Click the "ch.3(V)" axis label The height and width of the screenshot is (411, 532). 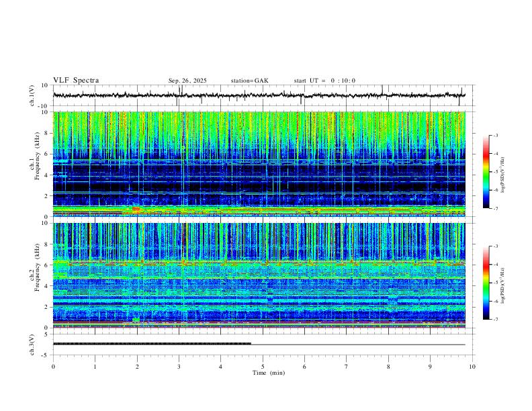32,345
